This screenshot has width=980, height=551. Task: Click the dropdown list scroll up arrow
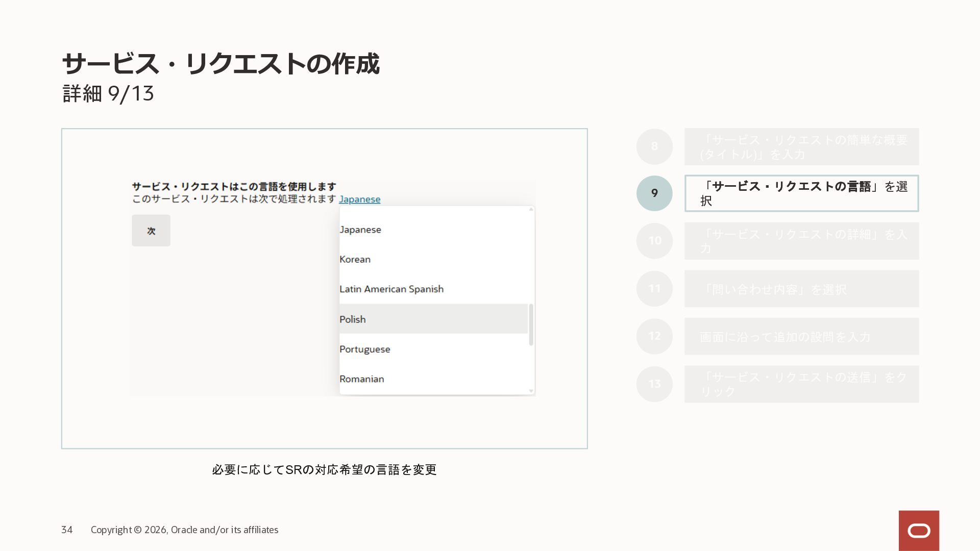click(x=531, y=209)
